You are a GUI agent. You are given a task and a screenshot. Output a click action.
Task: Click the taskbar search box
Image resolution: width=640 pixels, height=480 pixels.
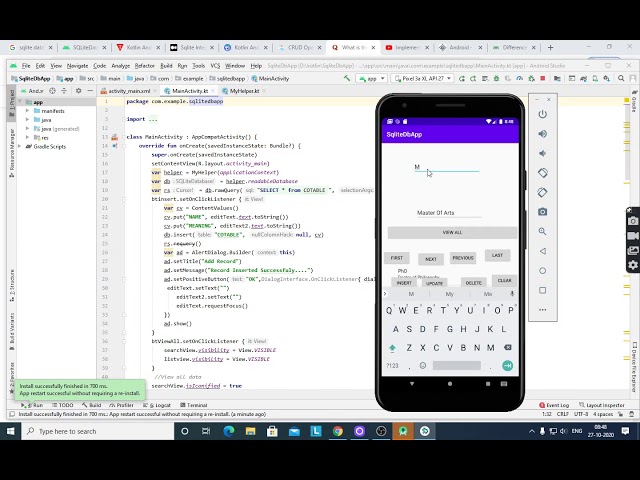98,431
